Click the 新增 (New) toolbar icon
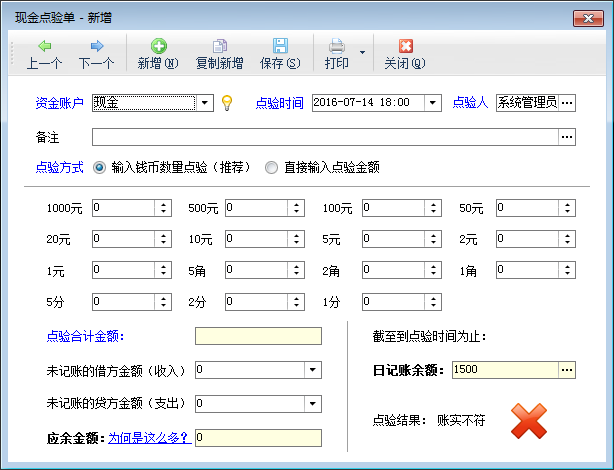The image size is (614, 470). point(158,47)
